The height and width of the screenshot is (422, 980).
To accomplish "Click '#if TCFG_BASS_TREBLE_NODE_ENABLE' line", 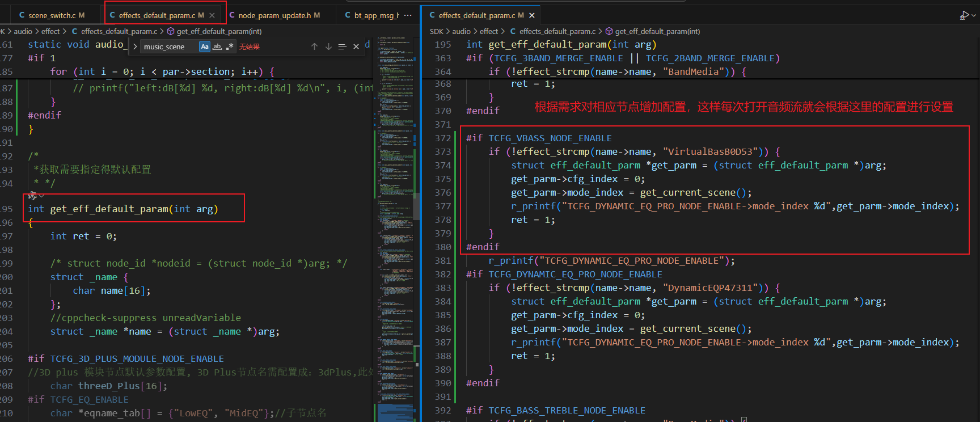I will coord(556,410).
